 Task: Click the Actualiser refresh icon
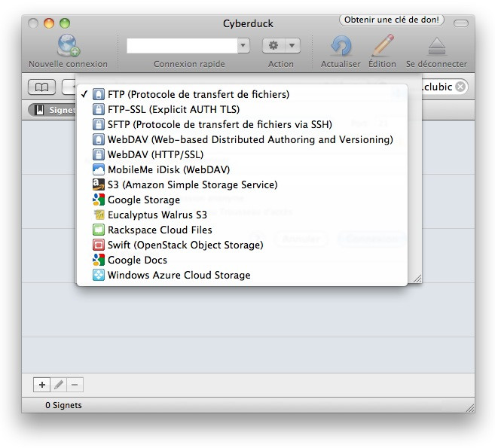tap(341, 46)
